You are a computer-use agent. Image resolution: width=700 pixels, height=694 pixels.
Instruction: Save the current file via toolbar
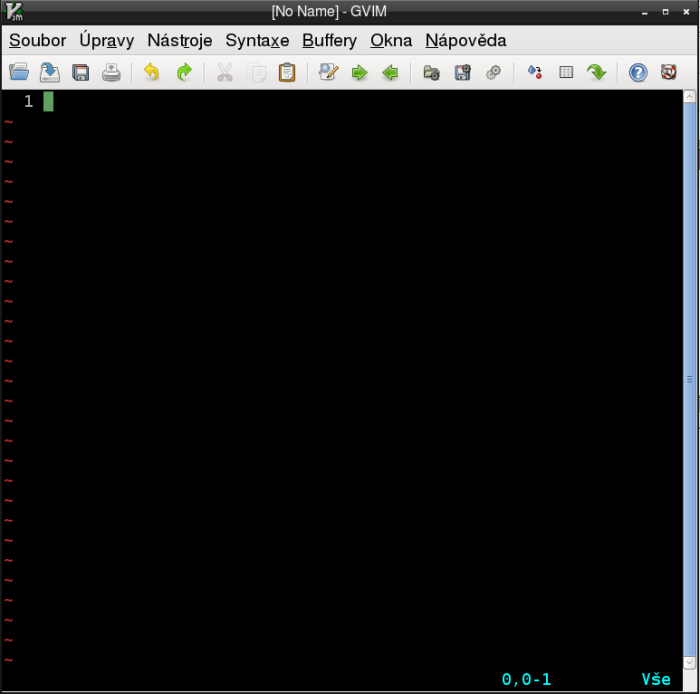pos(49,72)
